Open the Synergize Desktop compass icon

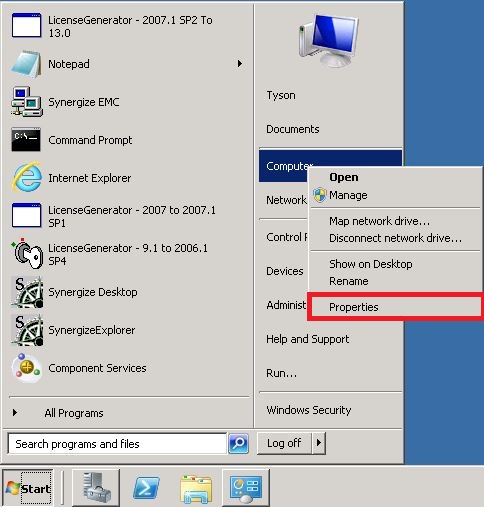tap(27, 292)
